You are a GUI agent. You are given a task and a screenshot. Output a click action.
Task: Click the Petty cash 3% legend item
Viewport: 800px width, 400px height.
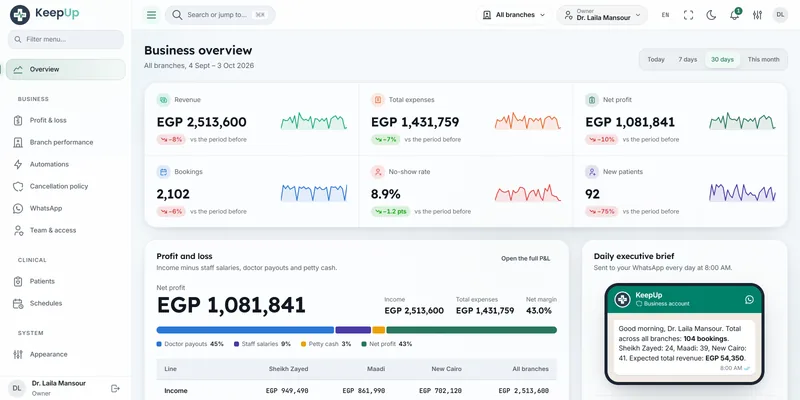click(x=326, y=344)
